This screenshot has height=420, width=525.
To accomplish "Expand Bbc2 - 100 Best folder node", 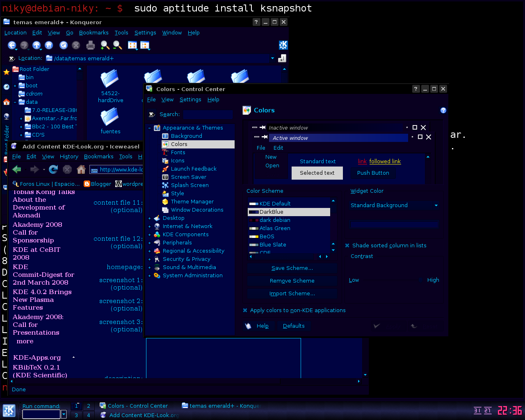I will (x=21, y=127).
